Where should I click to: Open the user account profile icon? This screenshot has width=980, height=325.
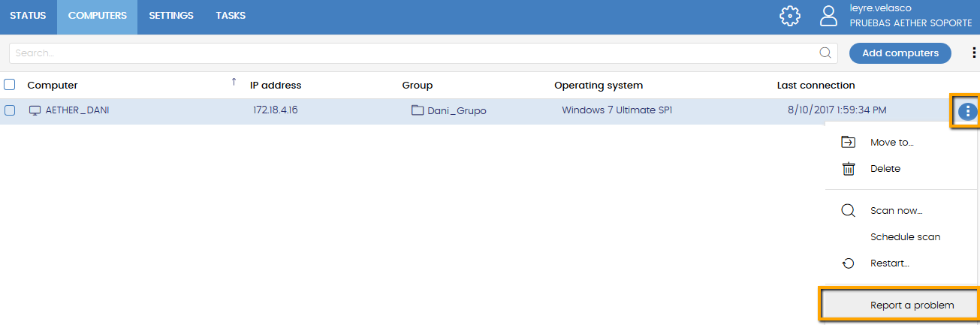click(x=828, y=17)
